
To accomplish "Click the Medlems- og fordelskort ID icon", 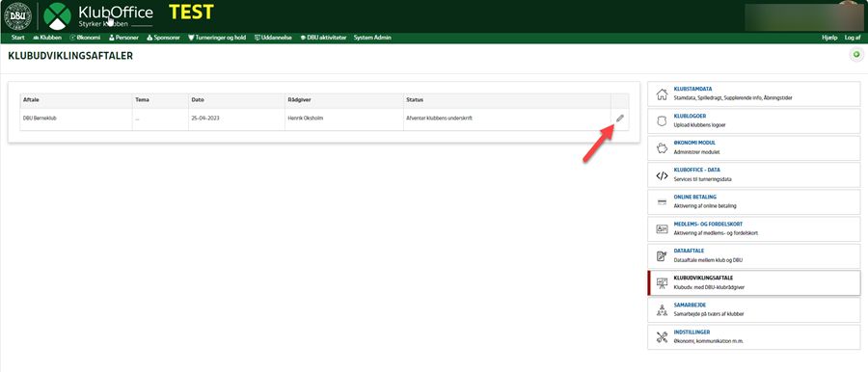I will tap(662, 228).
